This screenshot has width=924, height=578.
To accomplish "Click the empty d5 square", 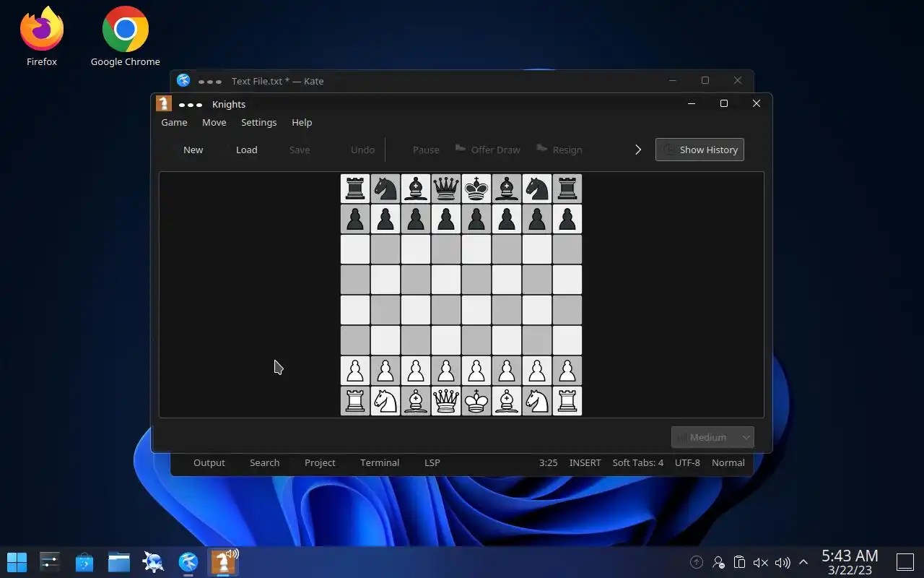I will [x=446, y=280].
